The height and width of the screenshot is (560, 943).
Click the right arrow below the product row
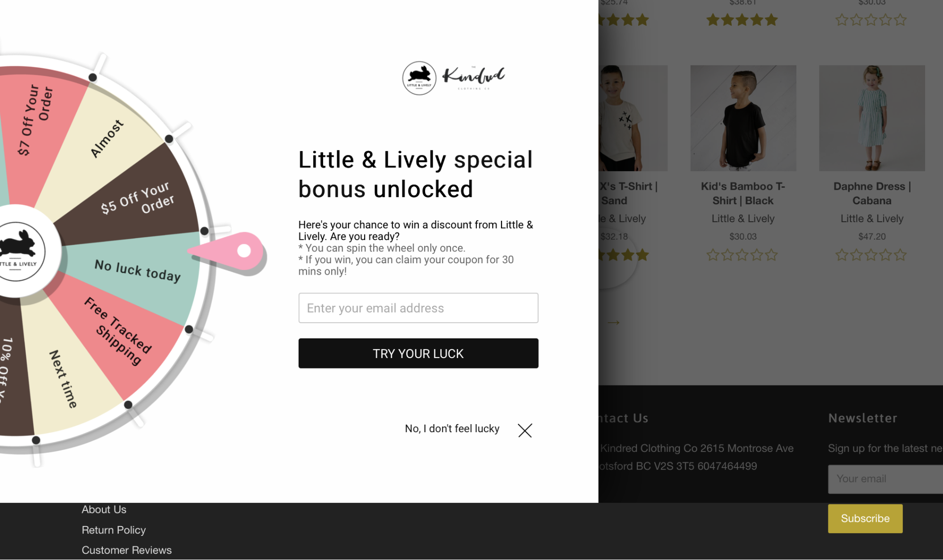pyautogui.click(x=613, y=322)
